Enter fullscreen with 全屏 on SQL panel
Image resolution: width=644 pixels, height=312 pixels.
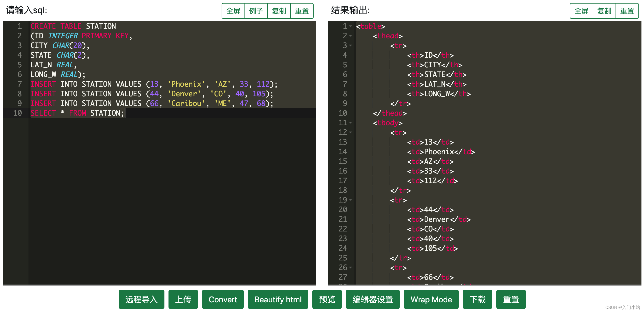point(233,11)
